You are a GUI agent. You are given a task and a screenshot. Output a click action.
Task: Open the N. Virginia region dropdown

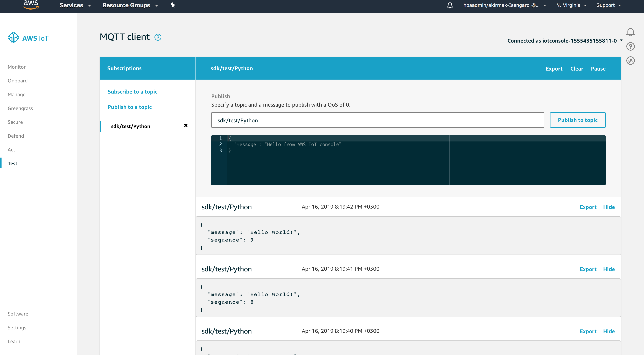click(x=571, y=5)
